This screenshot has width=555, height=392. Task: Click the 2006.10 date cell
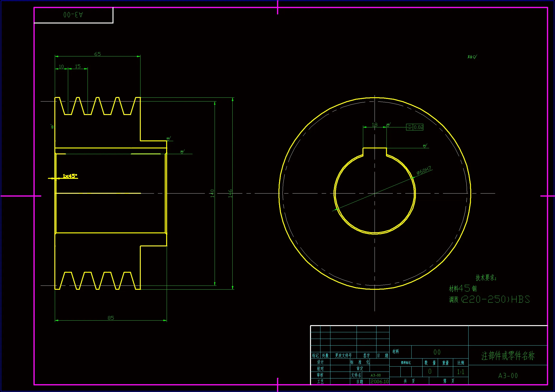pos(380,382)
